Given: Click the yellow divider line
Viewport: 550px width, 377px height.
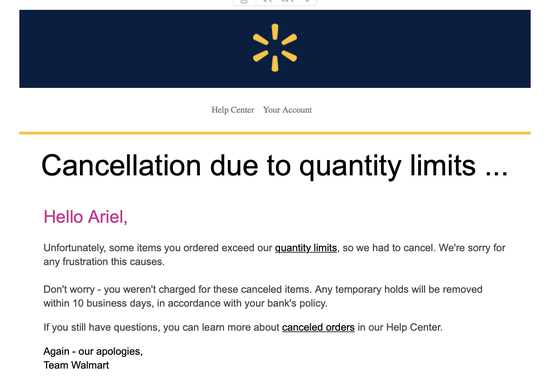Looking at the screenshot, I should tap(275, 133).
